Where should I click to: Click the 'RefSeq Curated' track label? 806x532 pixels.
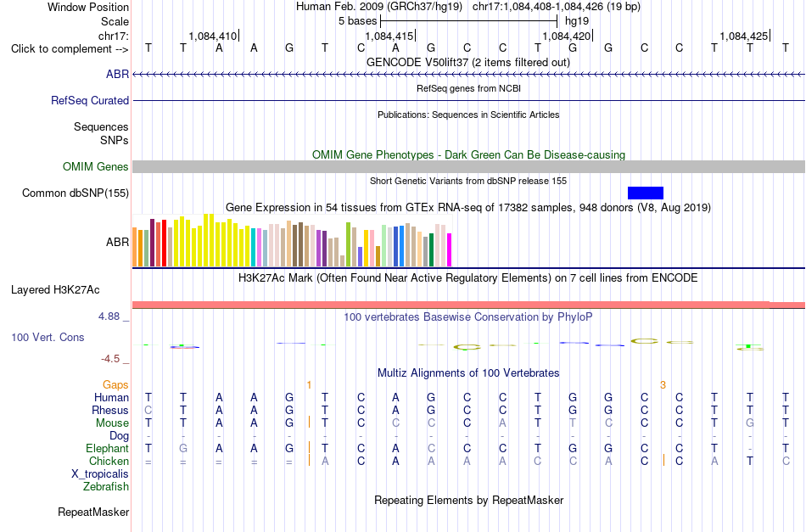(x=90, y=100)
